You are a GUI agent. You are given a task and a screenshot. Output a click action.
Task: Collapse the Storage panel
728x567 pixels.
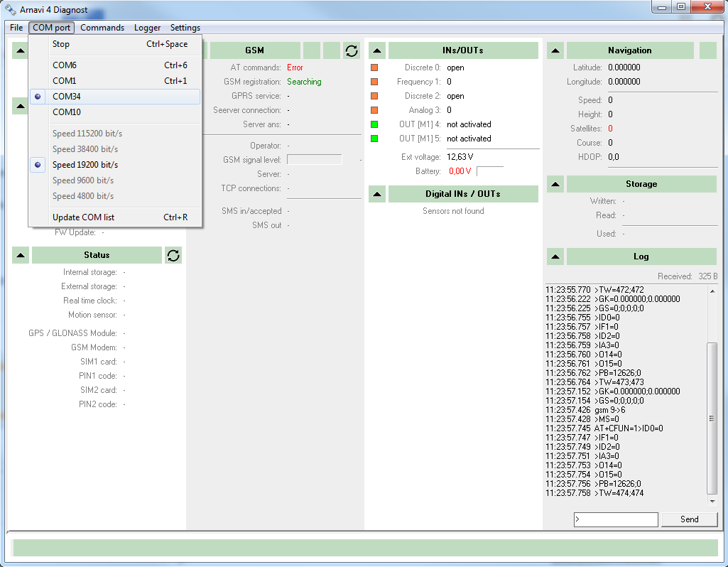tap(555, 184)
